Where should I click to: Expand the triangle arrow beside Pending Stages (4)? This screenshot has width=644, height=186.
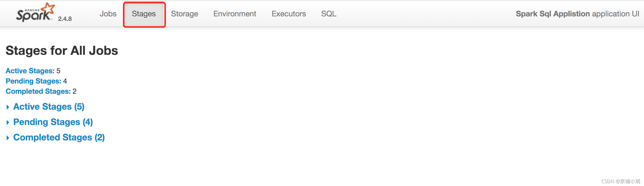click(8, 122)
